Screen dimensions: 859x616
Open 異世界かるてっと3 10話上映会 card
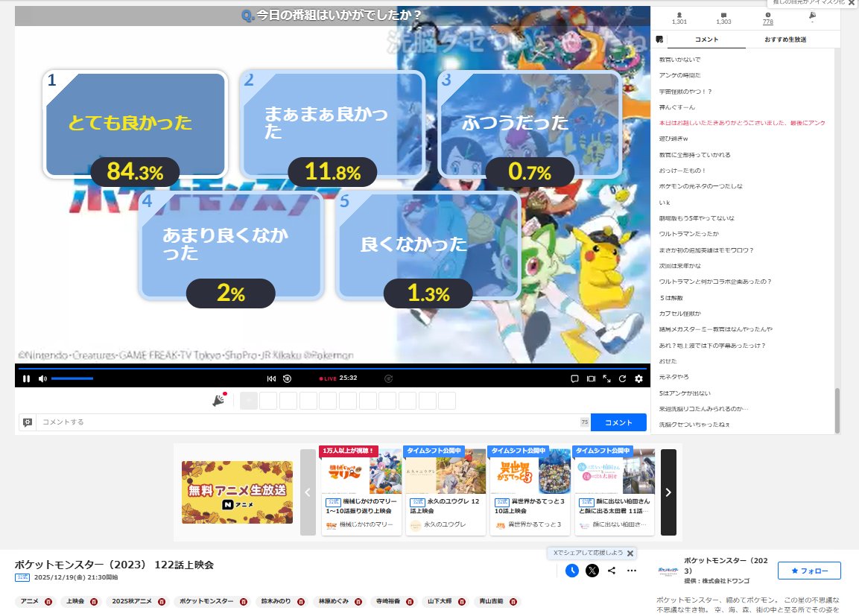click(530, 491)
